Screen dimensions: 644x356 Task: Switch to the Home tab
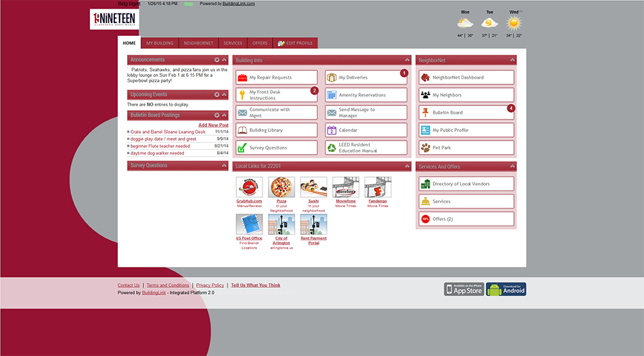click(129, 43)
